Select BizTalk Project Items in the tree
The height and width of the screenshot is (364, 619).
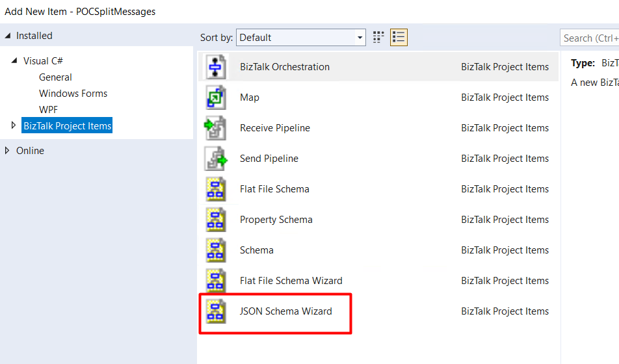click(67, 125)
